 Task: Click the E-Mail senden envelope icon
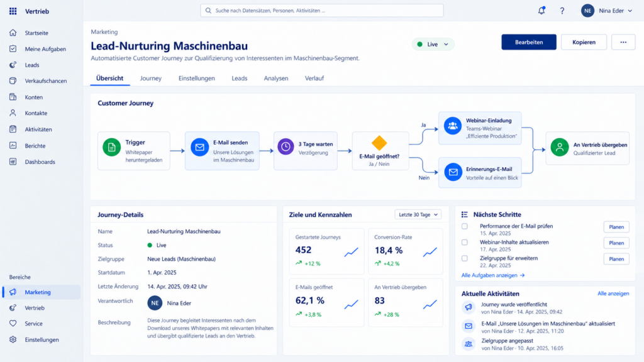199,147
